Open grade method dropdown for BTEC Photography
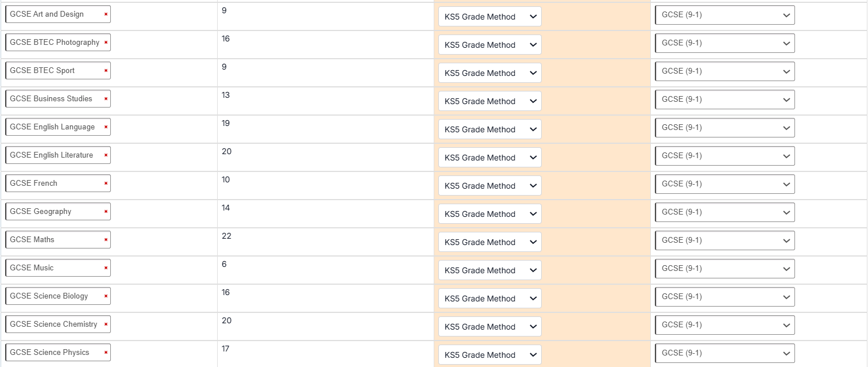The width and height of the screenshot is (868, 367). click(489, 45)
